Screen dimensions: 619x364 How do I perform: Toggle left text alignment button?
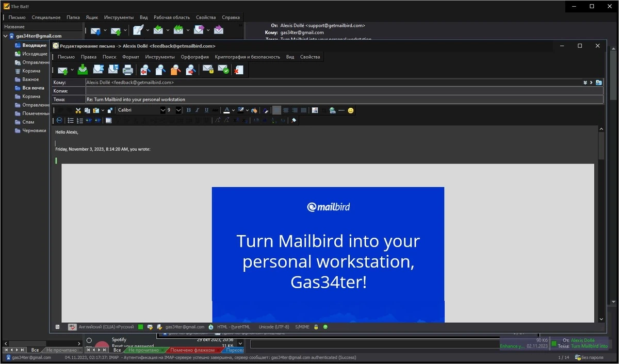click(x=276, y=110)
